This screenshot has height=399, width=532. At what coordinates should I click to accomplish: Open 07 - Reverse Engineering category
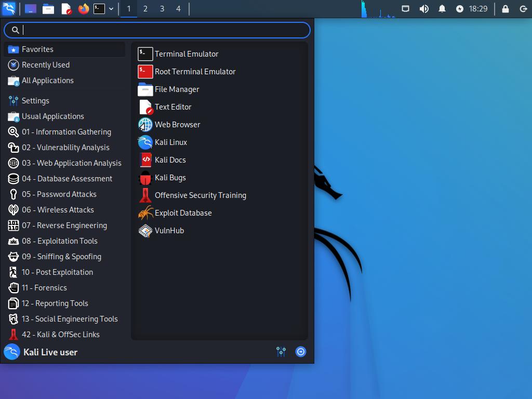[65, 225]
